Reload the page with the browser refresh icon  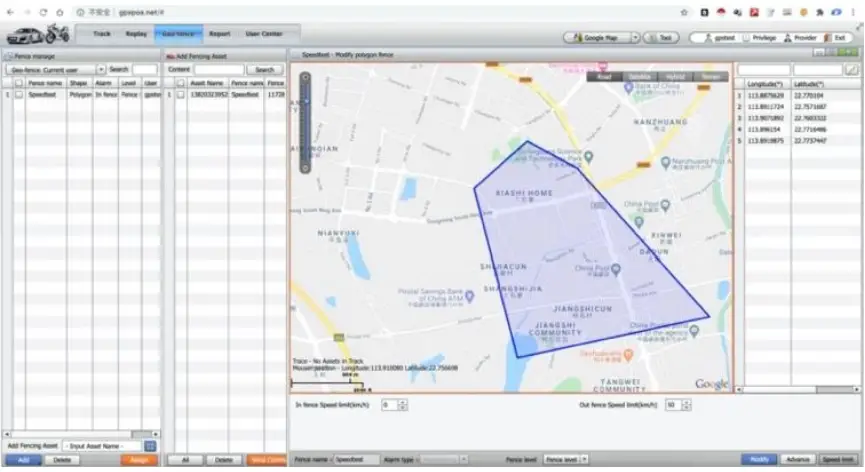[x=43, y=12]
